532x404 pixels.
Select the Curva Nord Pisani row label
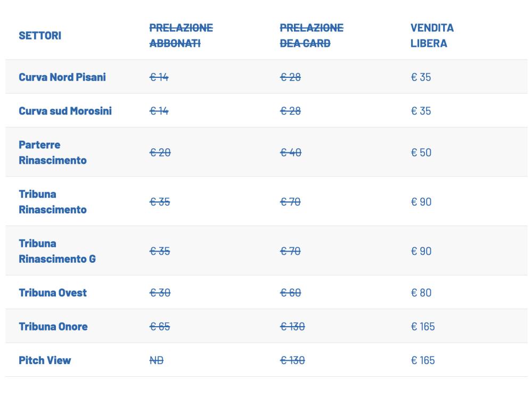pyautogui.click(x=62, y=77)
